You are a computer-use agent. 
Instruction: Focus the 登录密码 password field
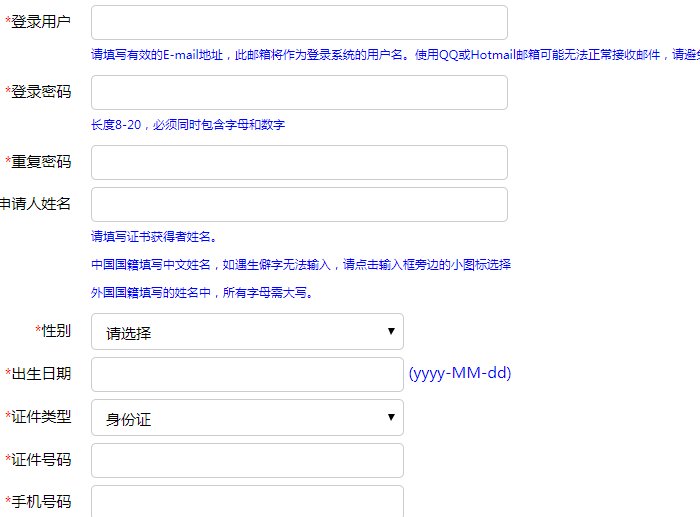[299, 92]
